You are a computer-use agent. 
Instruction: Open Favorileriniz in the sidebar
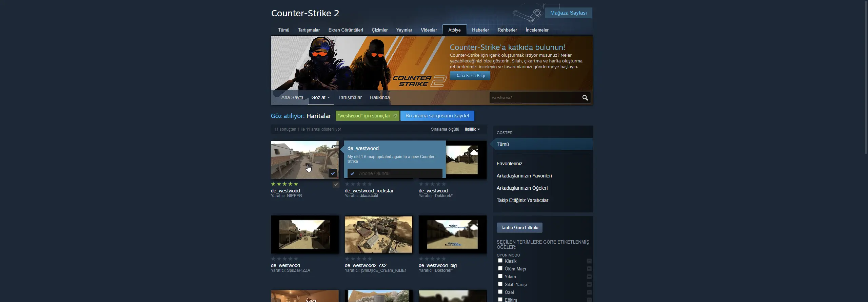(509, 164)
